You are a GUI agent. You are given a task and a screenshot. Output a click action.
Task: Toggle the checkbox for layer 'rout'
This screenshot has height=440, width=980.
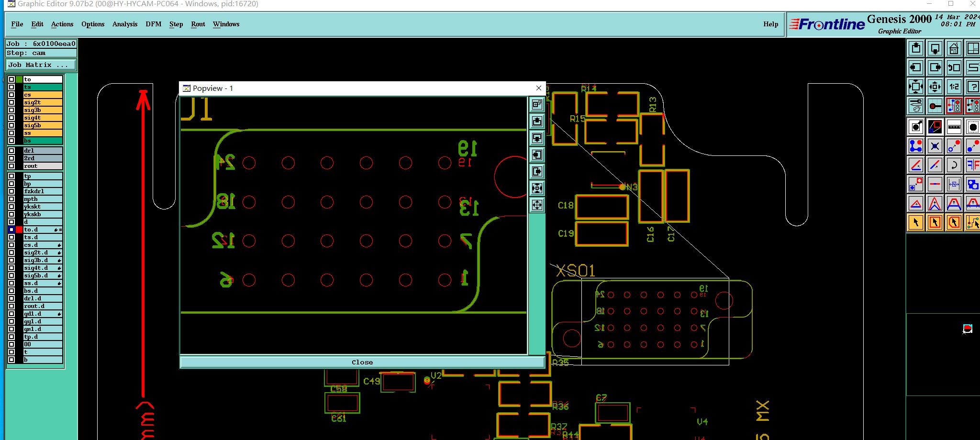pos(11,166)
